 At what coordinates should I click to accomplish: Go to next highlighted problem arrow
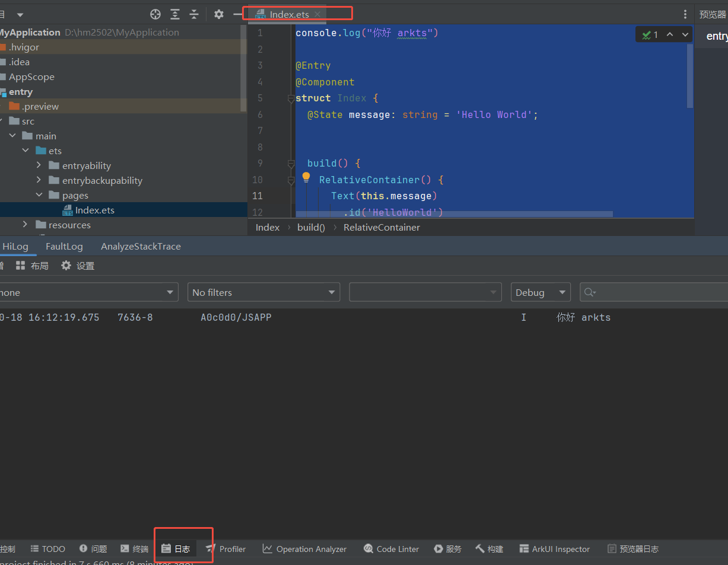tap(685, 34)
